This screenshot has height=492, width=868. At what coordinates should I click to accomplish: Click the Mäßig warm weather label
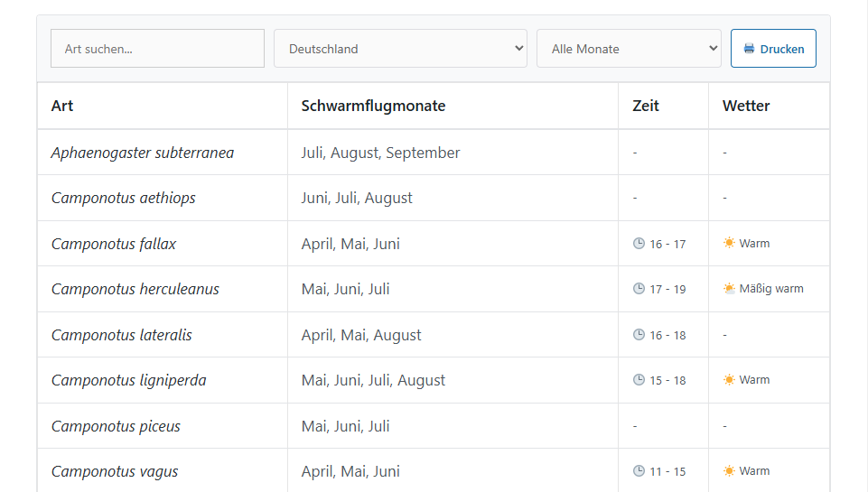(x=771, y=289)
